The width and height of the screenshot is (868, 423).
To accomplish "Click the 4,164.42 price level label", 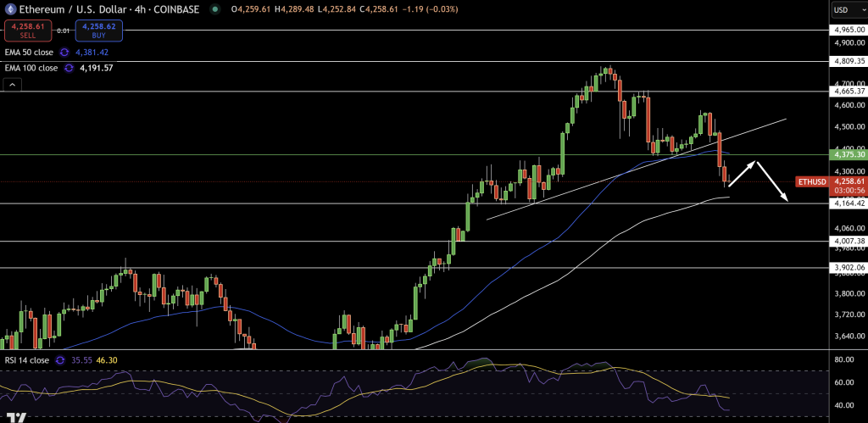I will 849,203.
